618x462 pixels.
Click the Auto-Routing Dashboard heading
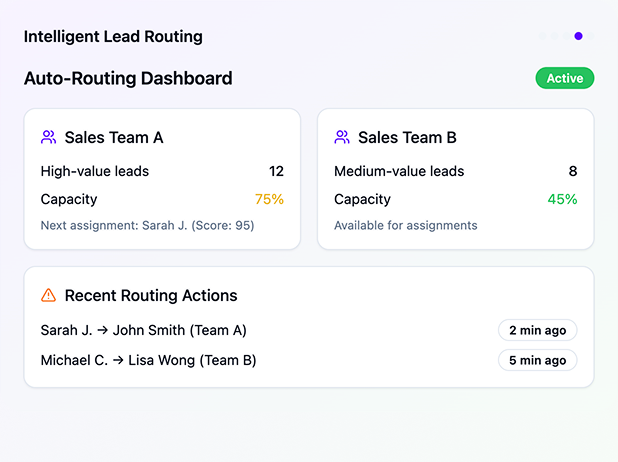(x=128, y=78)
